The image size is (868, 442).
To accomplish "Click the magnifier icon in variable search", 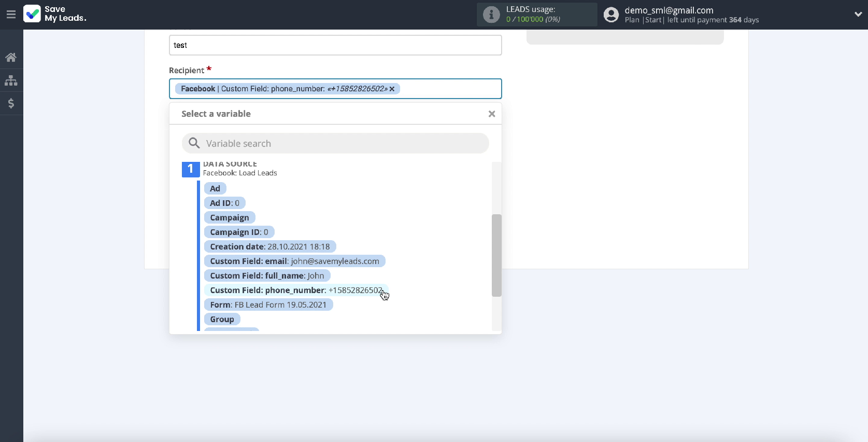I will click(x=194, y=143).
